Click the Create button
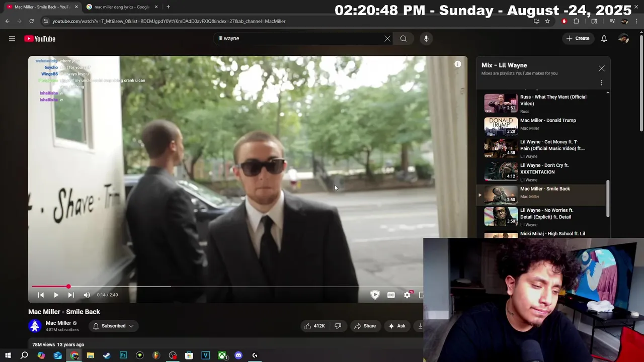Image resolution: width=644 pixels, height=362 pixels. tap(578, 38)
